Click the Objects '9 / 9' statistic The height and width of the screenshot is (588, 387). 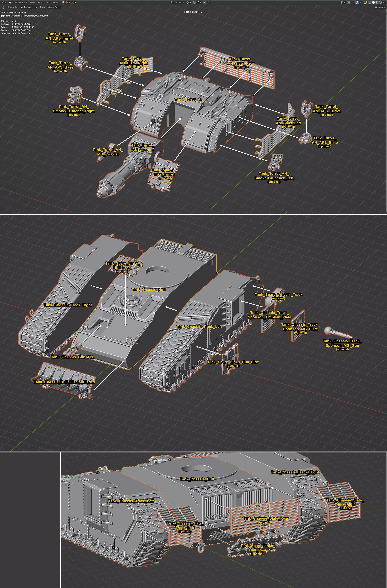point(14,21)
